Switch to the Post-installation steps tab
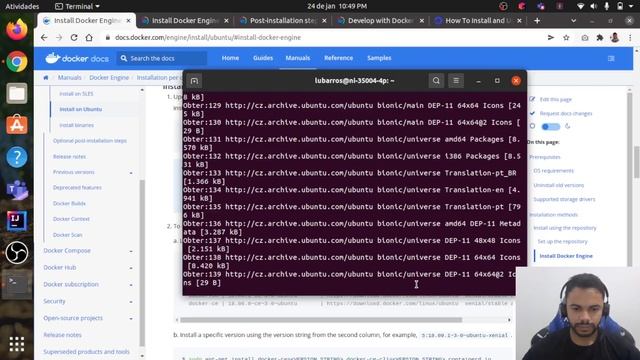The width and height of the screenshot is (640, 360). (x=282, y=20)
